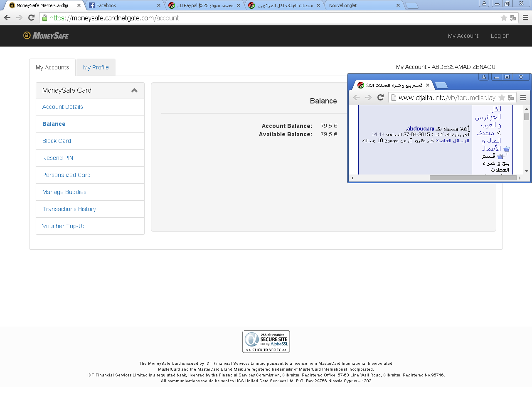Screen dimensions: 532x413
Task: Click the user profile icon in main title bar
Action: click(x=484, y=4)
